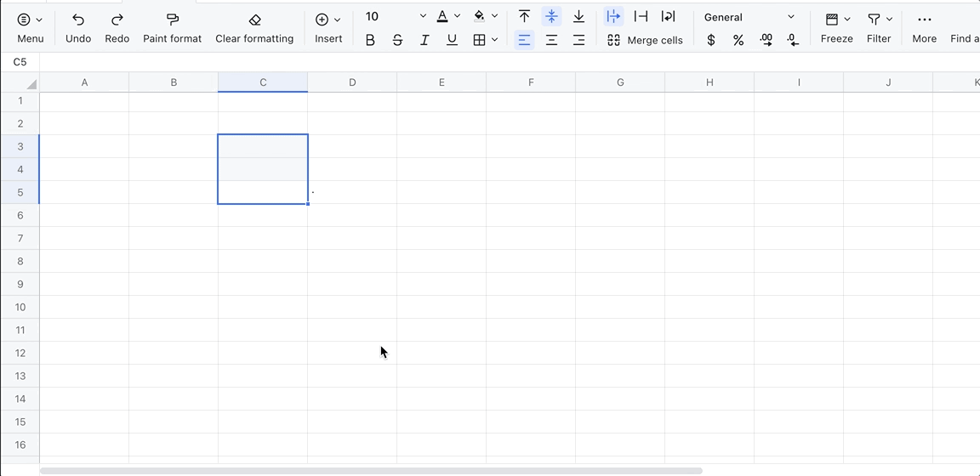Image resolution: width=980 pixels, height=476 pixels.
Task: Toggle strikethrough formatting
Action: tap(397, 40)
